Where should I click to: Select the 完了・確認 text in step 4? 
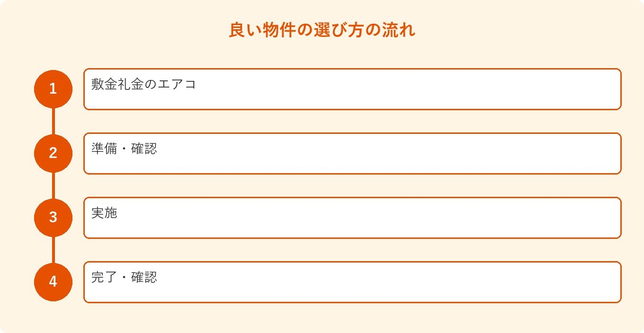(x=124, y=278)
